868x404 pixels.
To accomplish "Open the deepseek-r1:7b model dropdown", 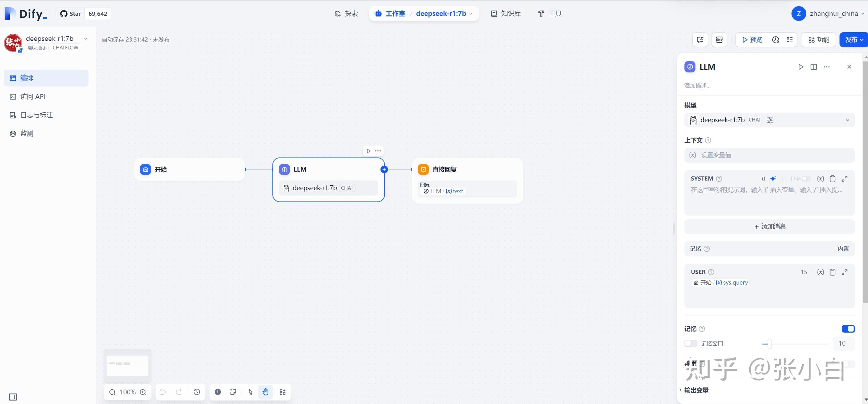I will tap(847, 120).
